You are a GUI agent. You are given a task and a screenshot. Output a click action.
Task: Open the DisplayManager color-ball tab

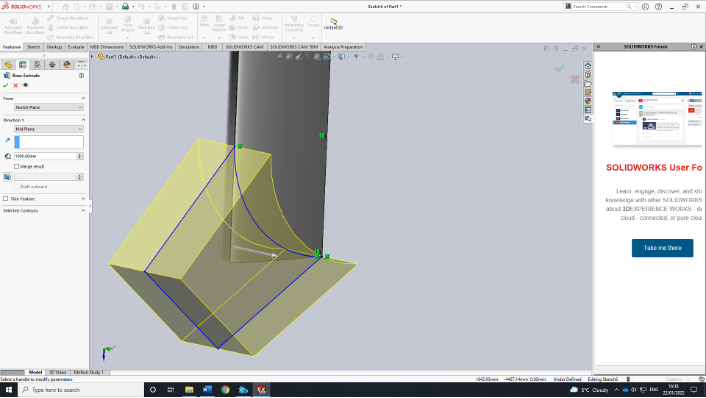pos(67,65)
